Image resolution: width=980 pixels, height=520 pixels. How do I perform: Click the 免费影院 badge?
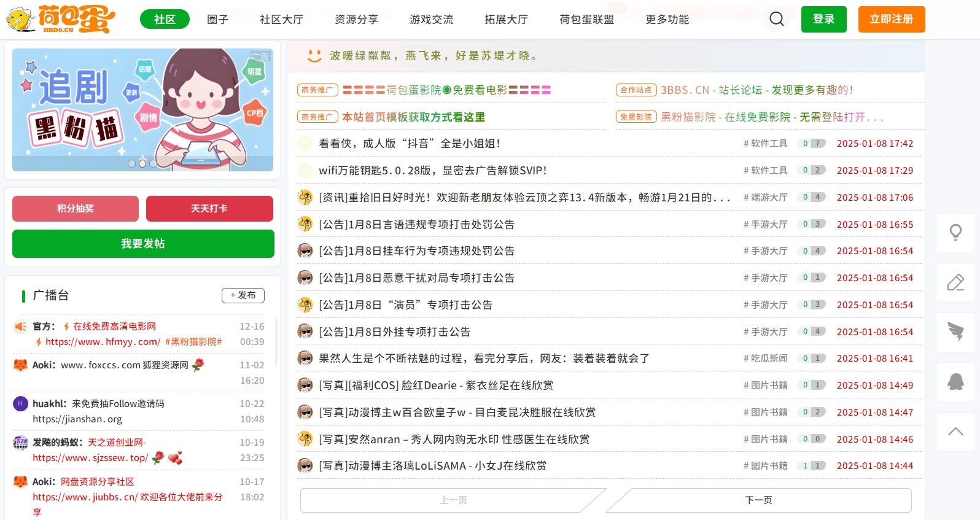click(x=636, y=117)
